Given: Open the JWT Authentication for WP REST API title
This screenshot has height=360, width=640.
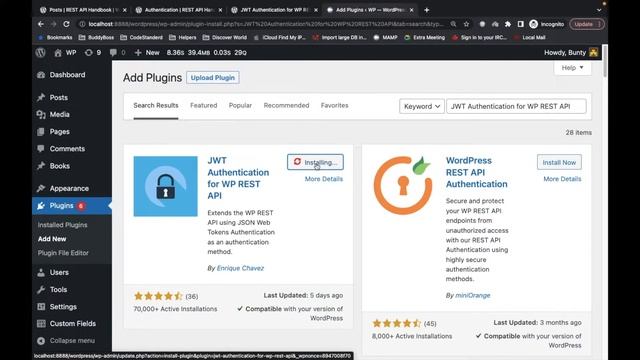Looking at the screenshot, I should 238,178.
